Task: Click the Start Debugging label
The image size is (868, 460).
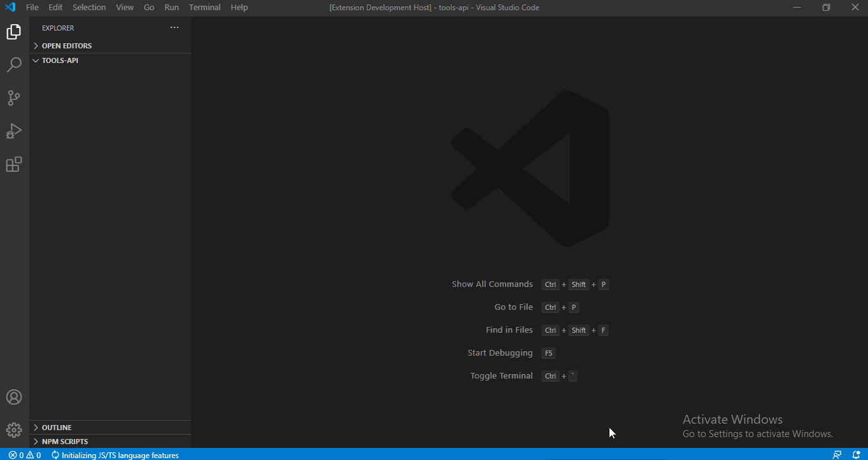Action: [500, 353]
